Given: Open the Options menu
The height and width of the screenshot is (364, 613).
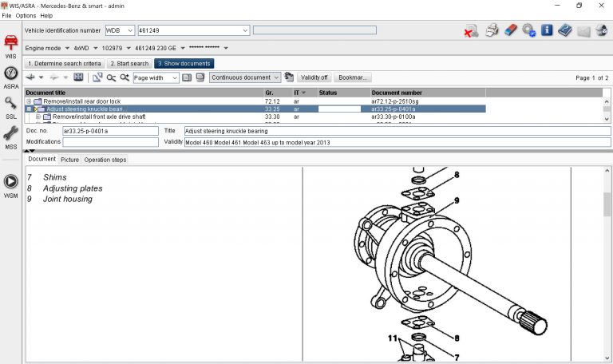Looking at the screenshot, I should pos(26,16).
